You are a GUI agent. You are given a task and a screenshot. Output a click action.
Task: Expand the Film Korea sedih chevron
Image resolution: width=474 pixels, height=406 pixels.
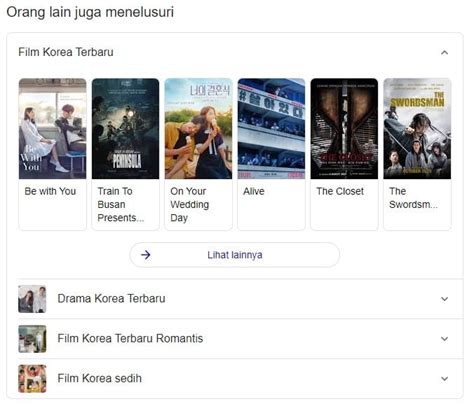tap(444, 379)
